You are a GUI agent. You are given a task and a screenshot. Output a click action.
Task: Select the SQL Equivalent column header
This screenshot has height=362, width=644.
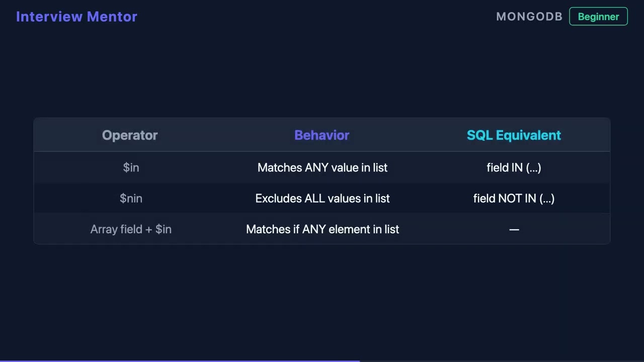[514, 135]
